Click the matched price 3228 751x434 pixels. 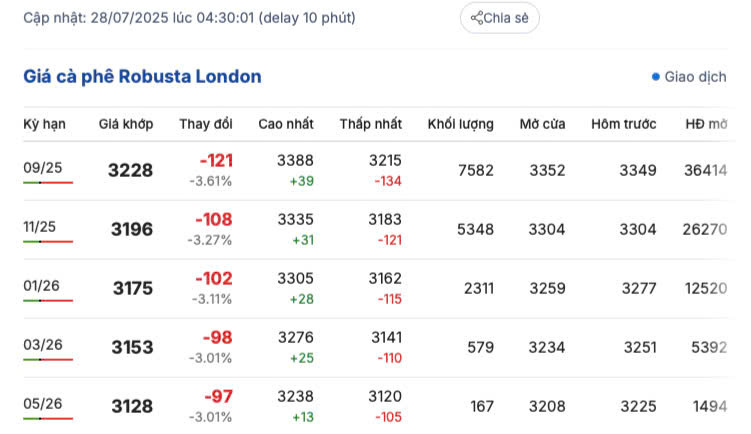130,170
